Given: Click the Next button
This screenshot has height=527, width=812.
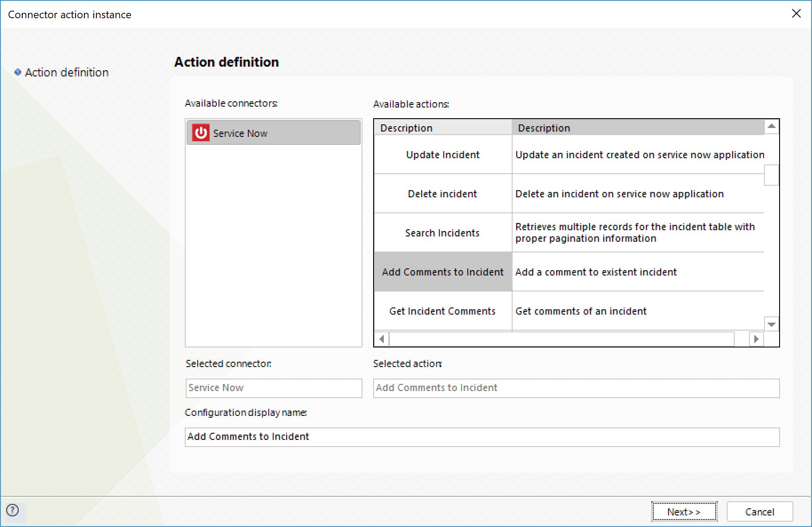Looking at the screenshot, I should click(x=684, y=512).
